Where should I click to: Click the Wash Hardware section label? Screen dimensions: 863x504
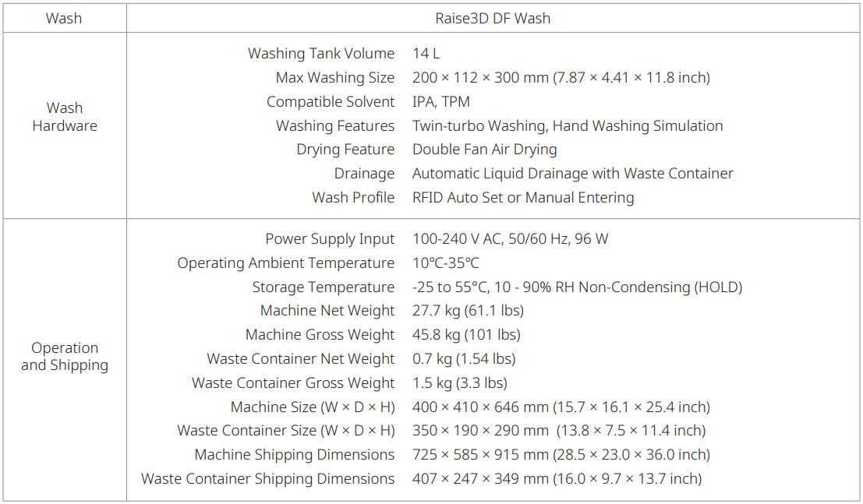(65, 117)
